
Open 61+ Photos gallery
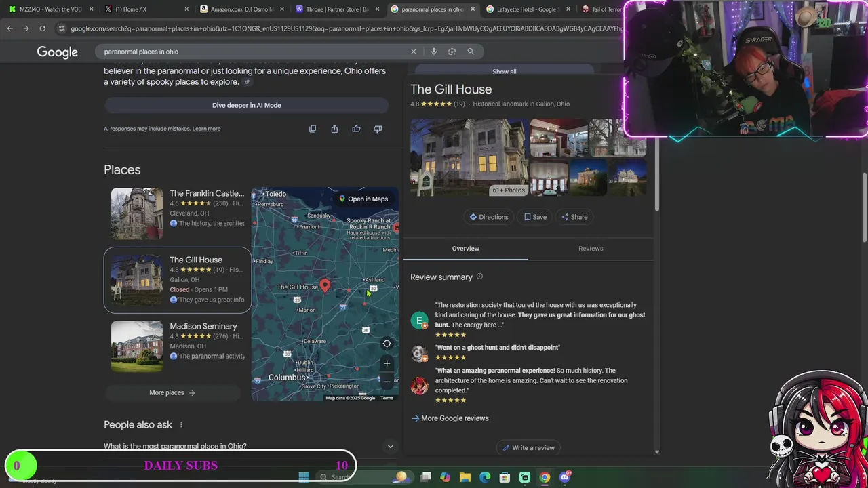pyautogui.click(x=509, y=190)
